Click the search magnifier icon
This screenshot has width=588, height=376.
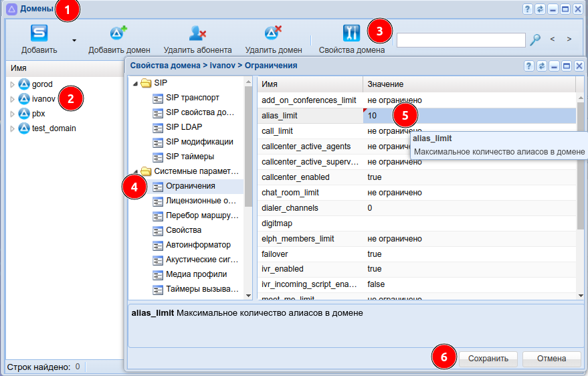[535, 39]
